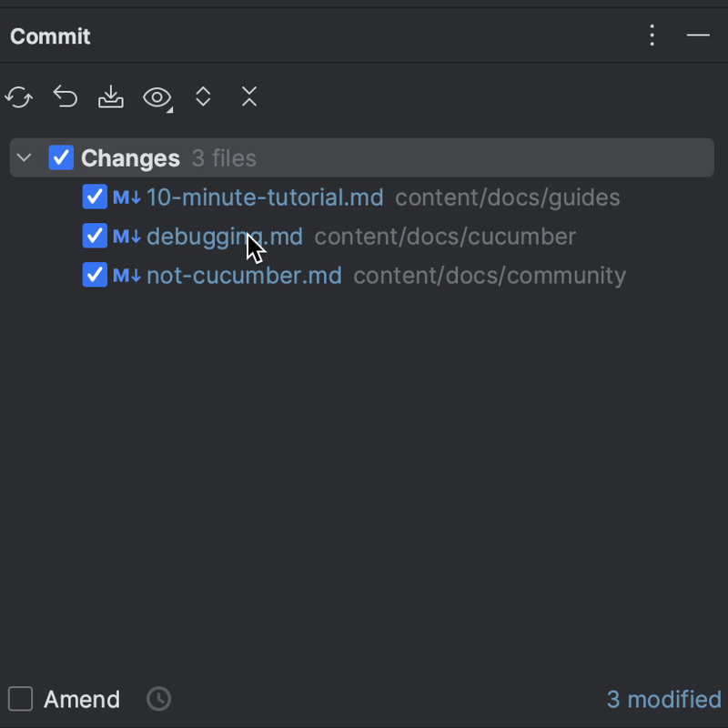Open the 3 modified link
This screenshot has width=728, height=728.
663,699
